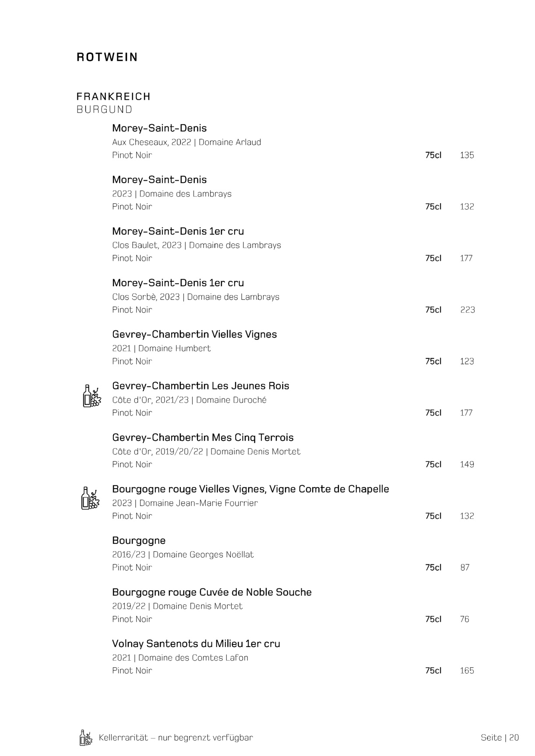
Task: Click the FRANKREICH section title
Action: coord(113,96)
